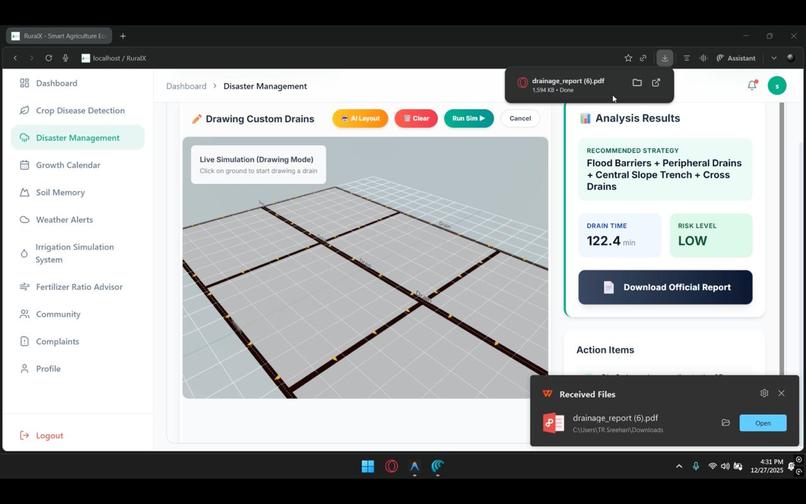Click the volume speaker tray icon

tap(725, 466)
